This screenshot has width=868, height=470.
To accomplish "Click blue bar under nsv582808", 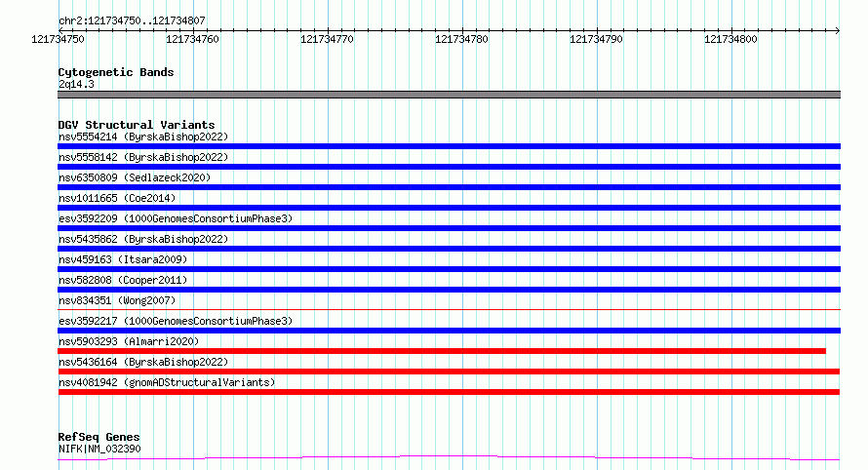I will coord(449,290).
